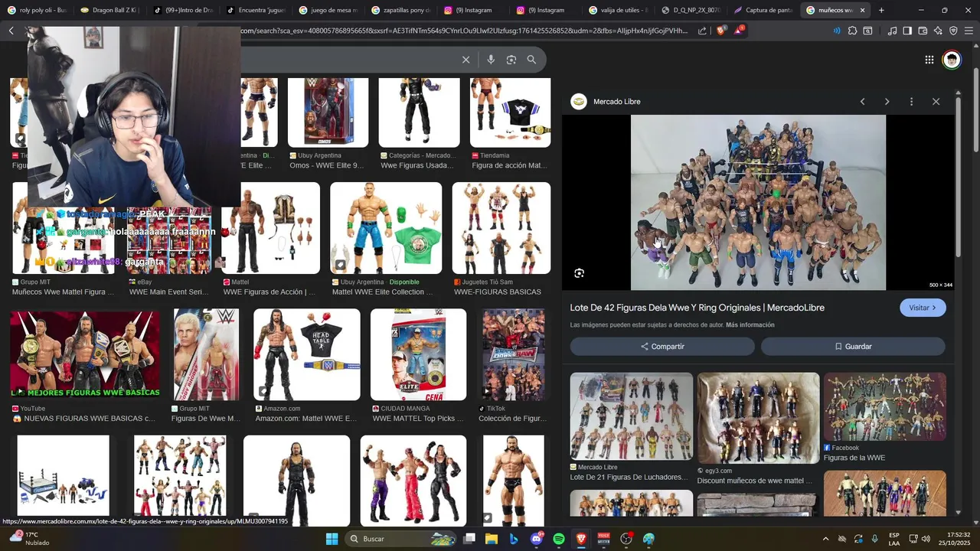Image resolution: width=980 pixels, height=551 pixels.
Task: Open the 'Mattel WWE Elite Collection' John Cena result
Action: click(x=386, y=228)
